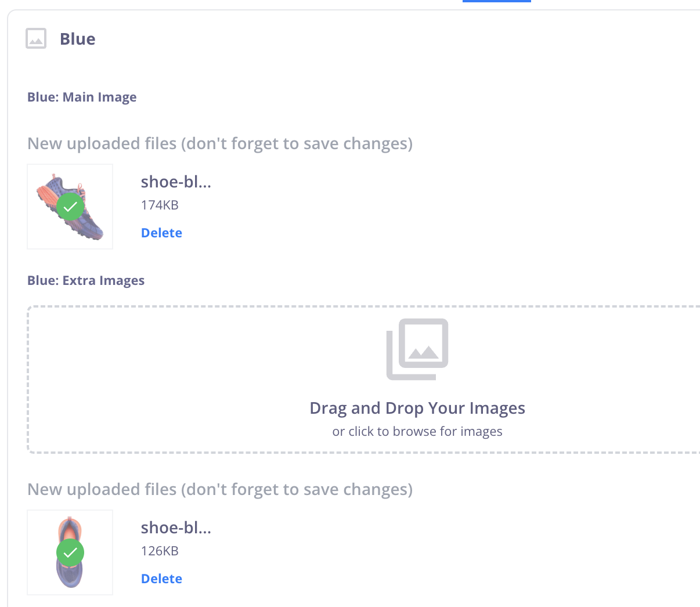Click the 126KB file size text
This screenshot has height=607, width=700.
[x=160, y=551]
